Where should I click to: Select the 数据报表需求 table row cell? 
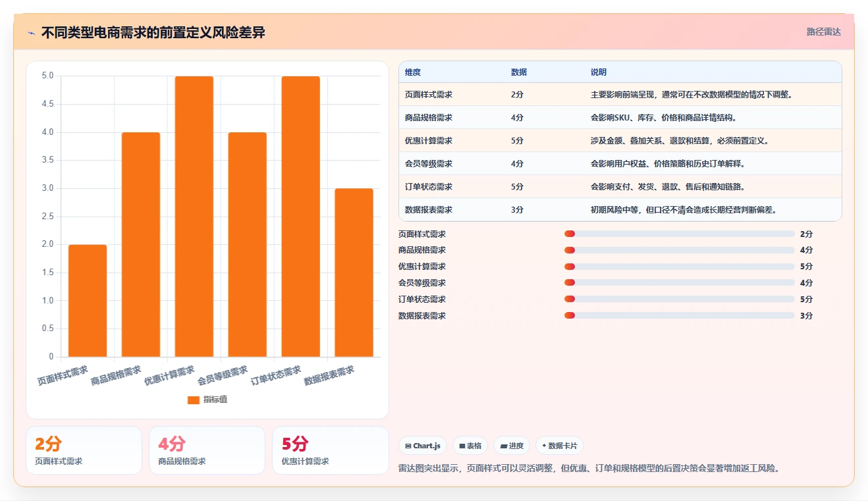[x=429, y=210]
